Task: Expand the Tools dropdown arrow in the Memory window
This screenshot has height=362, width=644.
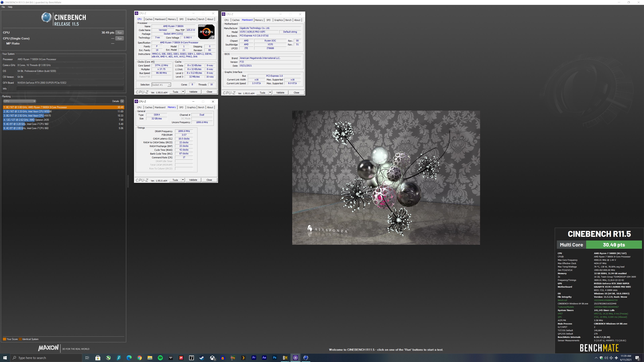Action: (183, 180)
